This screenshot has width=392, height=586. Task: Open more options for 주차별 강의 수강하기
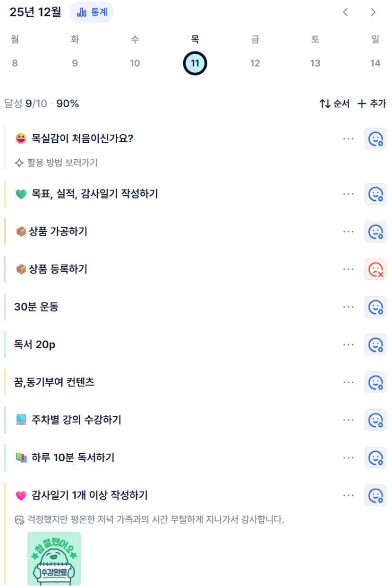click(x=349, y=420)
